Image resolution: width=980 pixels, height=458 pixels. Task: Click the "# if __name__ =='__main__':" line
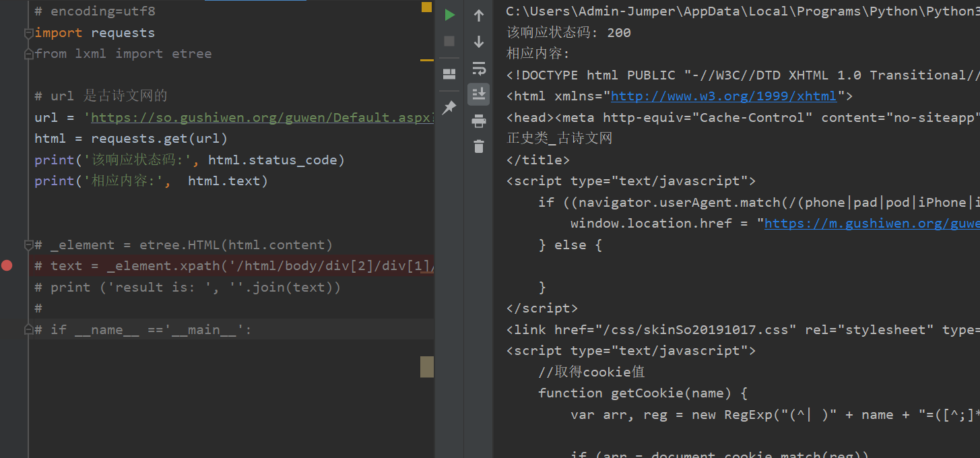point(143,329)
